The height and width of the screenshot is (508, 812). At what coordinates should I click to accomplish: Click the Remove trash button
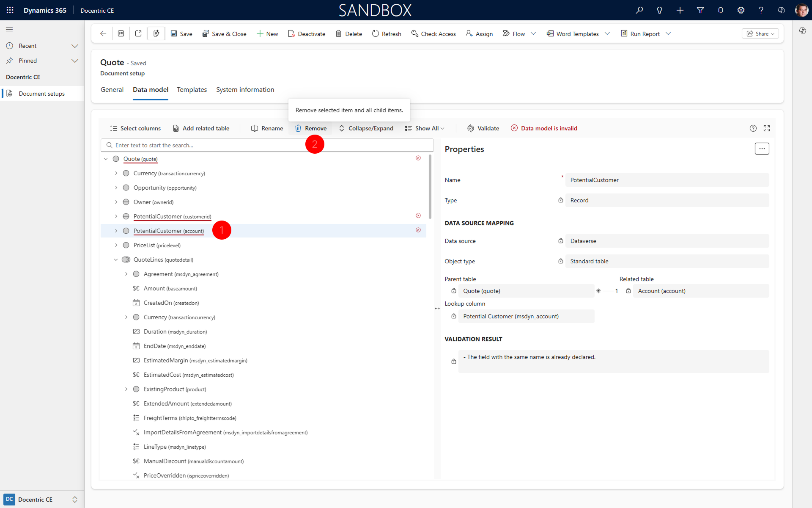click(x=311, y=128)
